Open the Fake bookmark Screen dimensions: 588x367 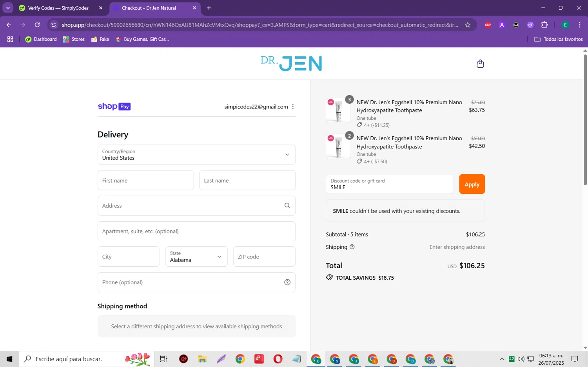click(x=100, y=39)
